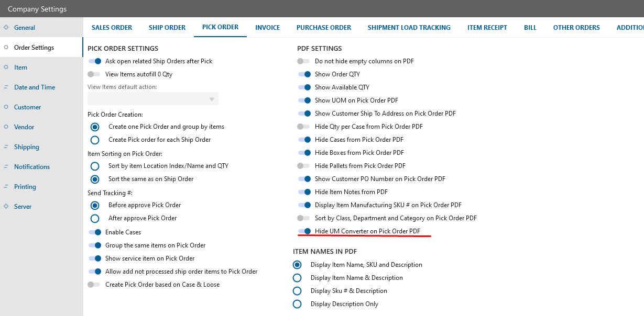Select After approve Pick Order option
Viewport: 644px width, 316px height.
click(x=95, y=218)
